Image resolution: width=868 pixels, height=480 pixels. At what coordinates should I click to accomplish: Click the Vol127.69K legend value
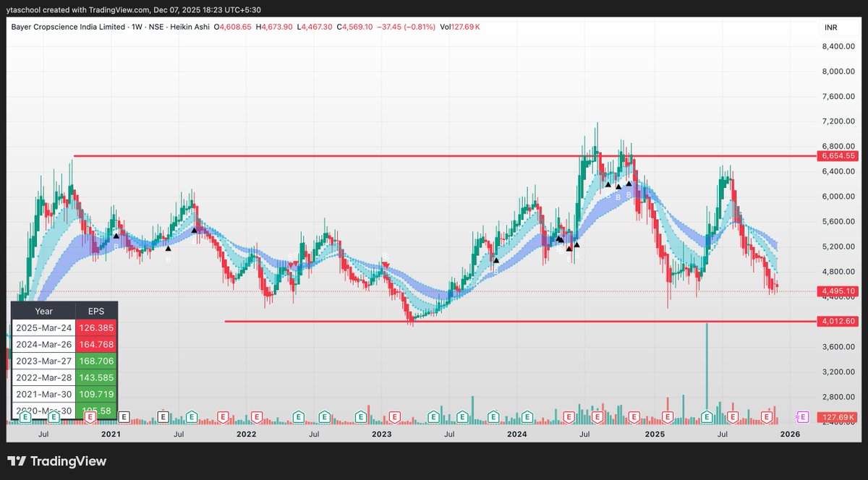tap(460, 27)
